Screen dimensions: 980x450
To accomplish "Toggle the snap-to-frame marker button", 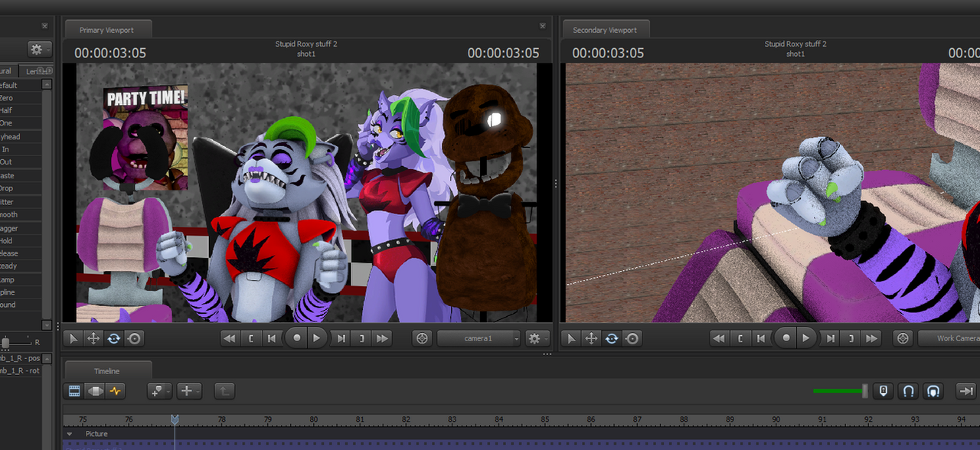I will pyautogui.click(x=883, y=391).
